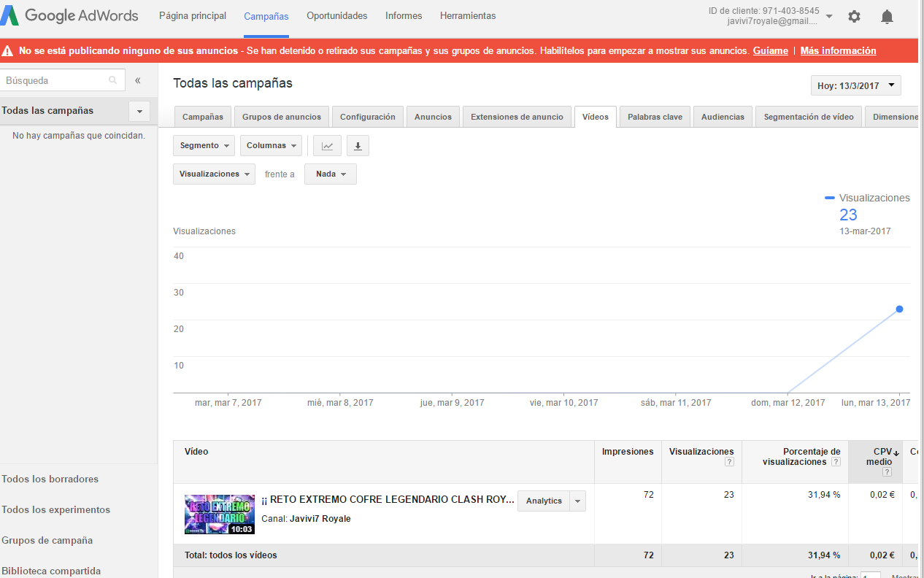The image size is (924, 578).
Task: Switch to the Anuncios tab
Action: point(434,117)
